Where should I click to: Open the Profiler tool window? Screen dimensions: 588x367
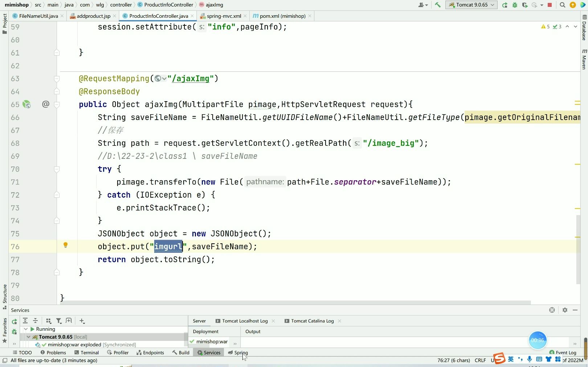pyautogui.click(x=118, y=352)
